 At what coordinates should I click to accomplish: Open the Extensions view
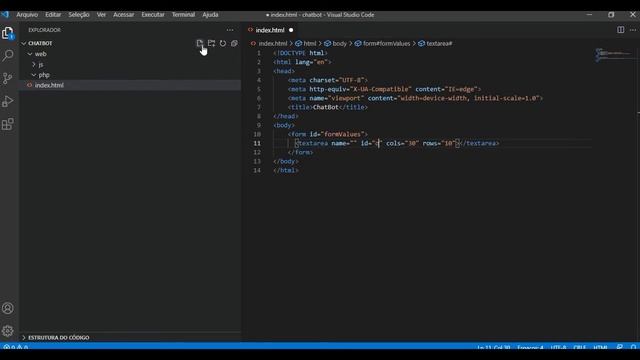click(8, 124)
